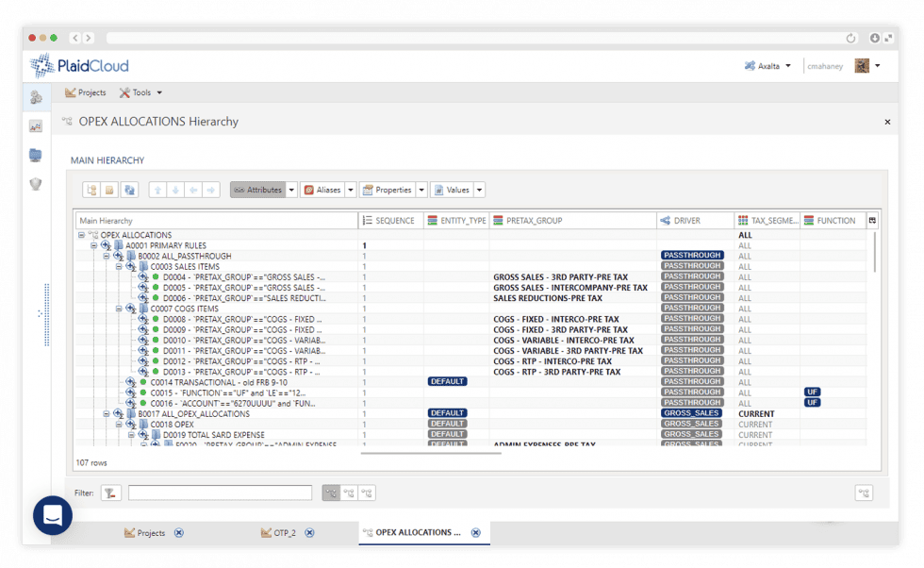Open the Values dropdown arrow

click(x=479, y=190)
